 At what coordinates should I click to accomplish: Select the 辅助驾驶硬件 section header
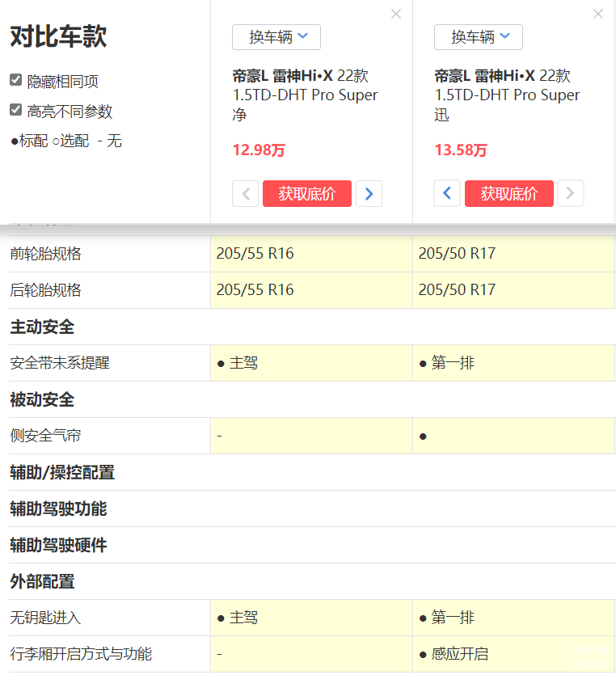point(58,545)
